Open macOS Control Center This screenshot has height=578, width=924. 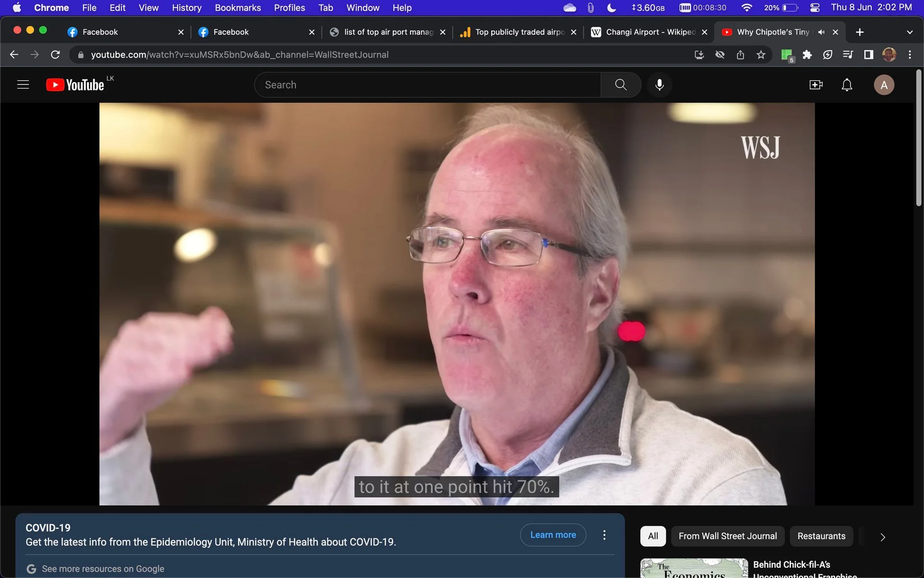coord(815,8)
